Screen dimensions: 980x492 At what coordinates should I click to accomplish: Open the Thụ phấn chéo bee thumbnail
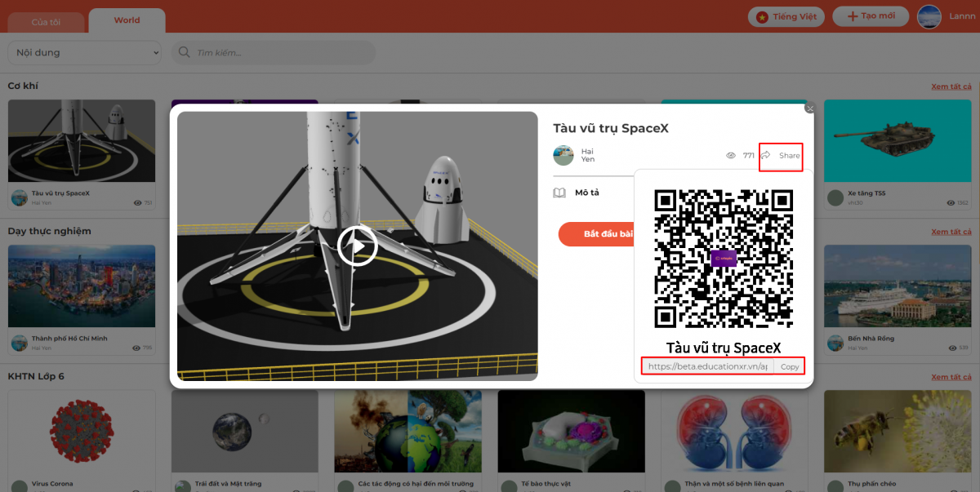click(x=898, y=431)
